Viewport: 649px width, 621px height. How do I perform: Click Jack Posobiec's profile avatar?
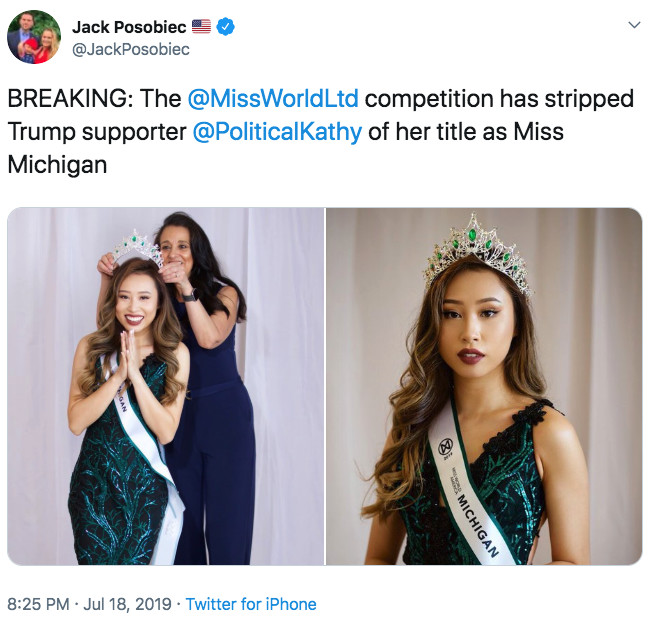pos(32,39)
